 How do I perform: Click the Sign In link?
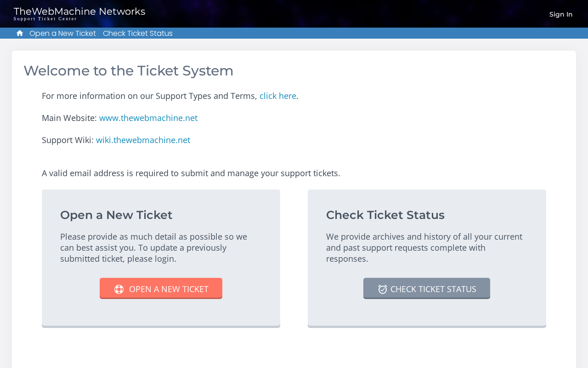pos(560,14)
